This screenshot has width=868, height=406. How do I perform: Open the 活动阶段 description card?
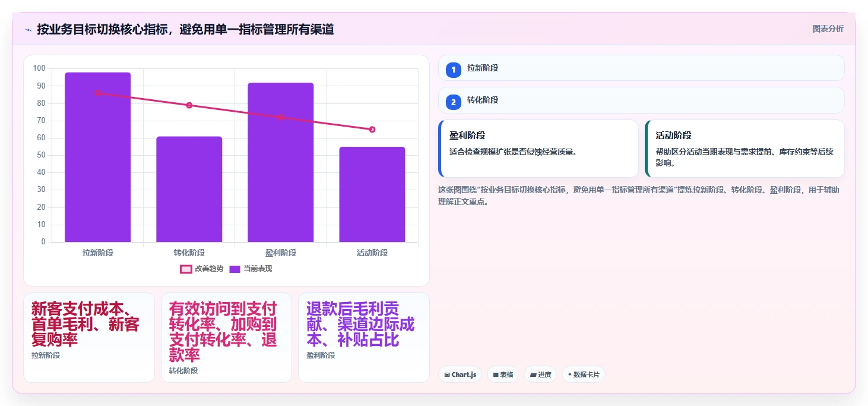click(x=745, y=149)
